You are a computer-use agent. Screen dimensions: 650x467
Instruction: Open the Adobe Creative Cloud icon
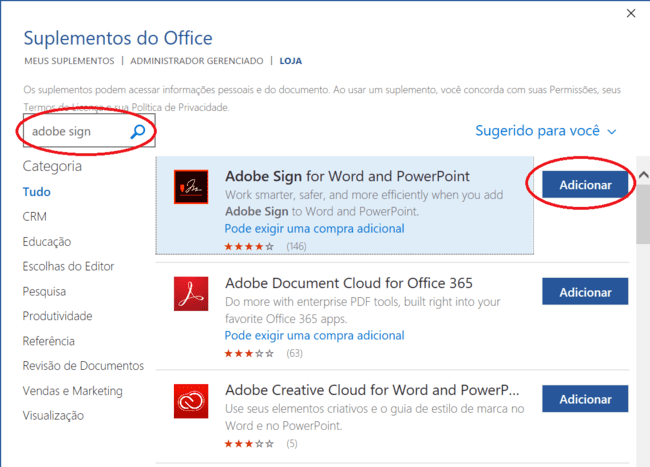[191, 401]
